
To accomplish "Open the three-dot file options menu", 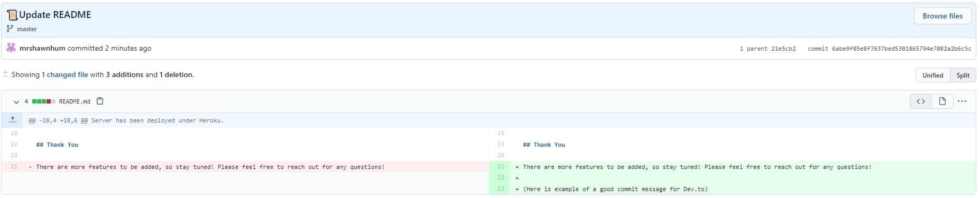I will point(962,101).
